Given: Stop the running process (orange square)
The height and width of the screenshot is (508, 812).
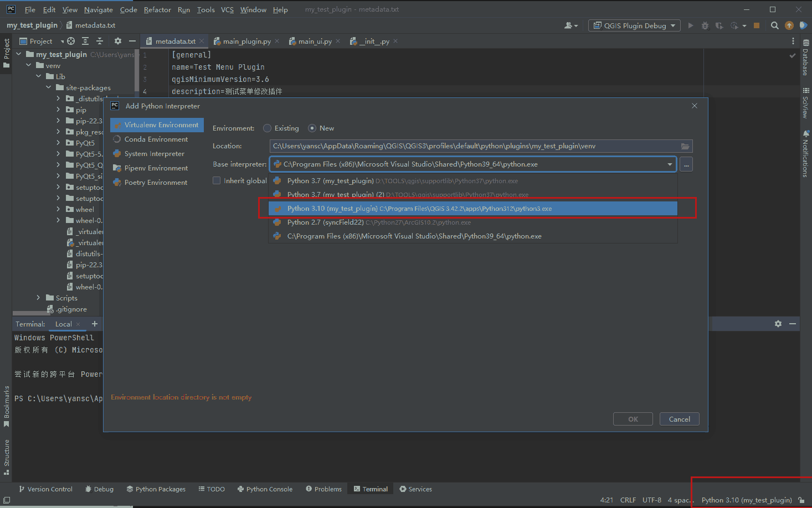Looking at the screenshot, I should coord(757,25).
